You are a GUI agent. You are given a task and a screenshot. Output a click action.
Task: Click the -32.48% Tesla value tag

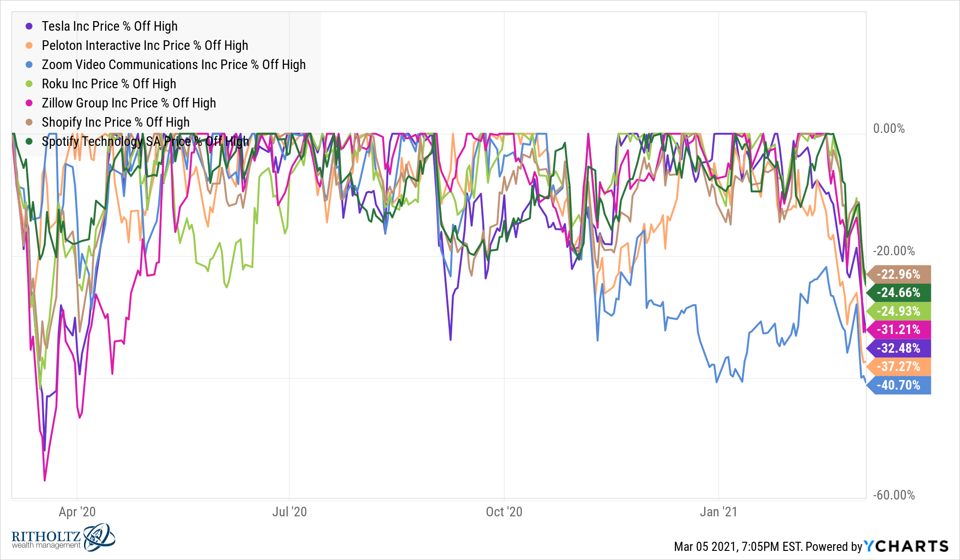tap(899, 348)
